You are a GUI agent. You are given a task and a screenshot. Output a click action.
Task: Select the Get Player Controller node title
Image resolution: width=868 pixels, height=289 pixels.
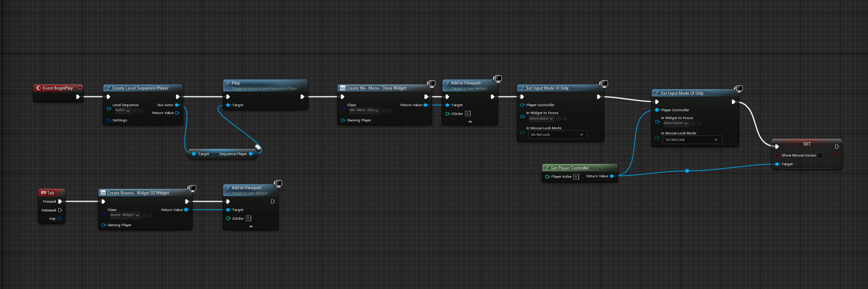[570, 168]
